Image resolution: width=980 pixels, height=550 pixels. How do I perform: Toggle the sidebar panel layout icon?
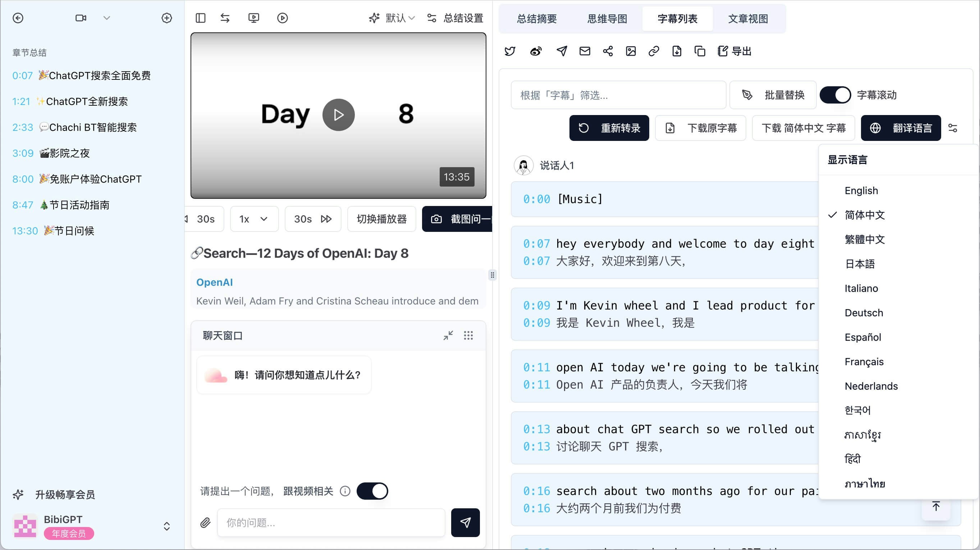[x=201, y=18]
